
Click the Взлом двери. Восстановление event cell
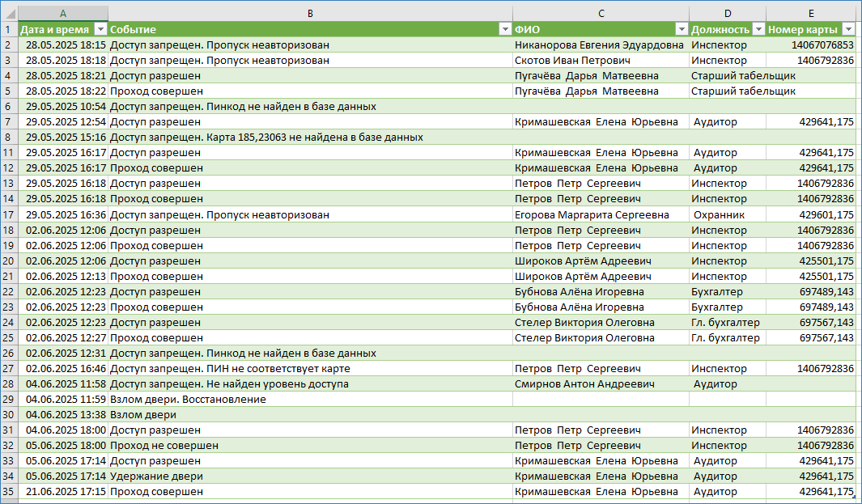click(310, 400)
